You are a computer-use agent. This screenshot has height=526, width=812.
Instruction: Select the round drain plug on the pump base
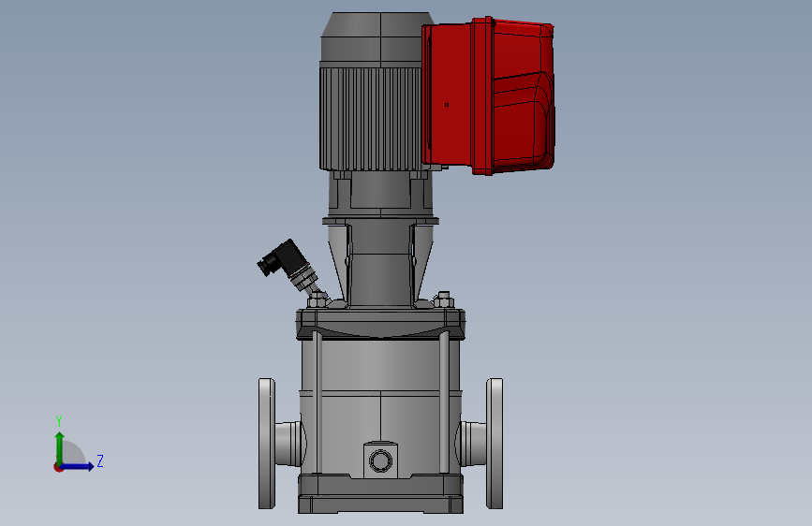tap(380, 460)
